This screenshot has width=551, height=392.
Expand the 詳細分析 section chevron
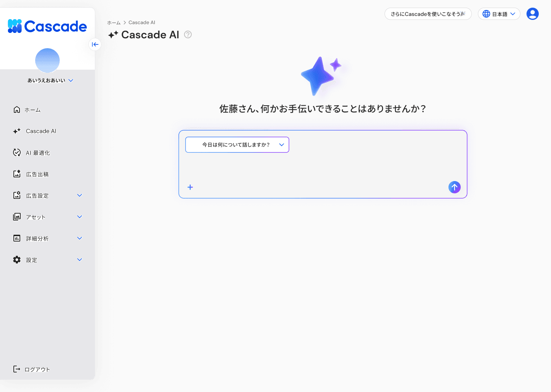tap(80, 238)
